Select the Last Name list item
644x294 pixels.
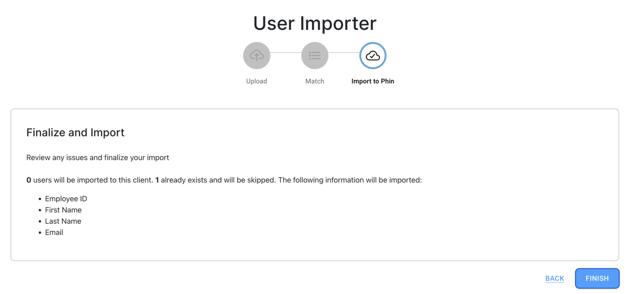pyautogui.click(x=63, y=221)
